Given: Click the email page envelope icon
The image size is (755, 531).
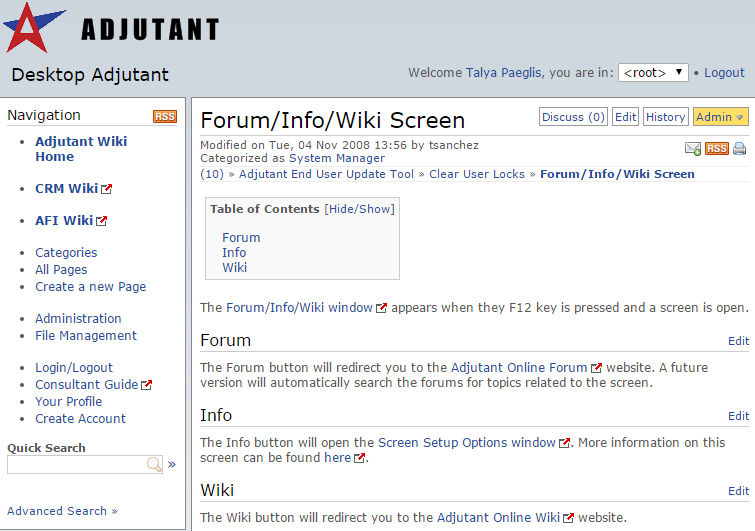Looking at the screenshot, I should [x=693, y=149].
